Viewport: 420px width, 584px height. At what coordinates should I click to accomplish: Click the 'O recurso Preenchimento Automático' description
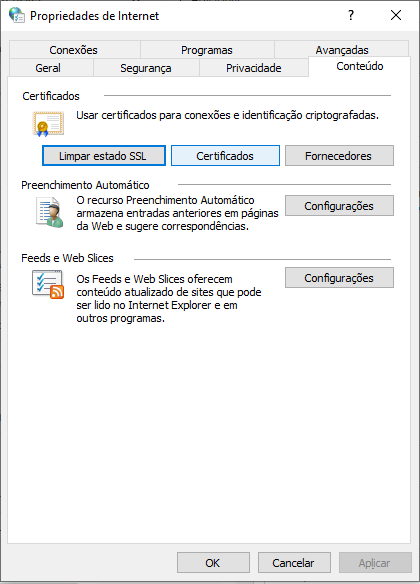pyautogui.click(x=177, y=213)
